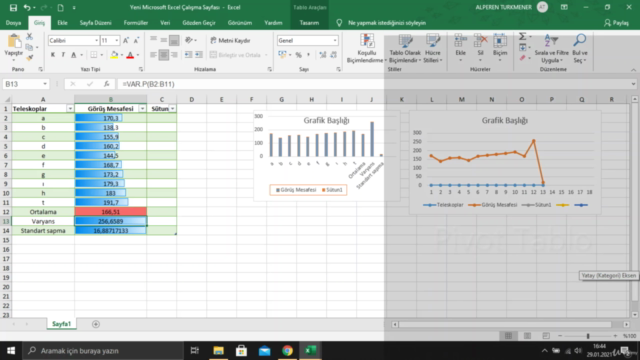Align text to the left
The image size is (640, 360).
[153, 55]
